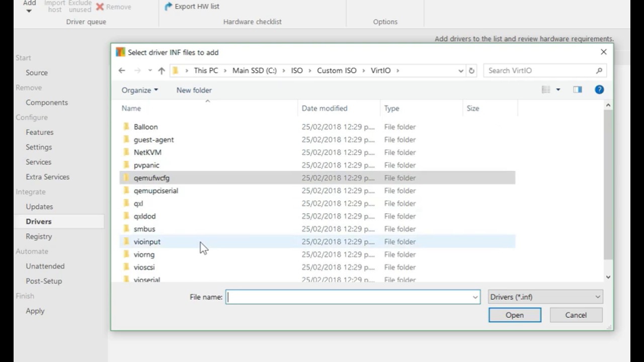
Task: Open Apply page in sidebar
Action: pyautogui.click(x=35, y=311)
